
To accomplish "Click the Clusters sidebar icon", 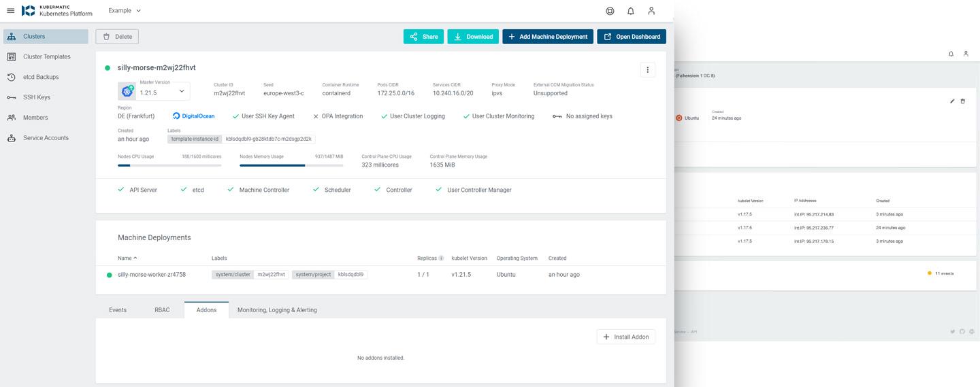I will (12, 37).
